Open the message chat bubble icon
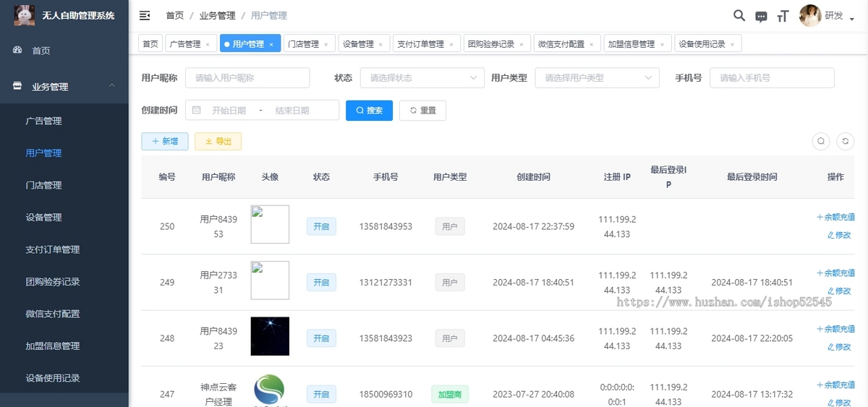 (x=761, y=16)
